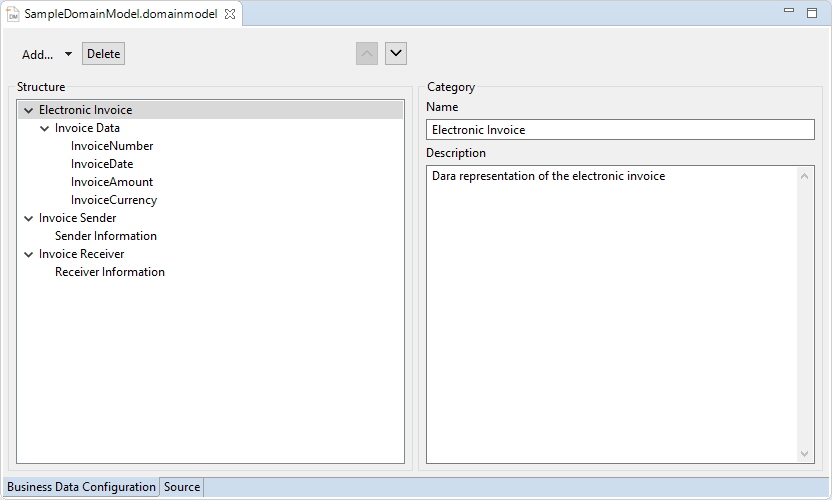The width and height of the screenshot is (832, 500).
Task: Switch to Business Data Configuration tab
Action: point(82,487)
